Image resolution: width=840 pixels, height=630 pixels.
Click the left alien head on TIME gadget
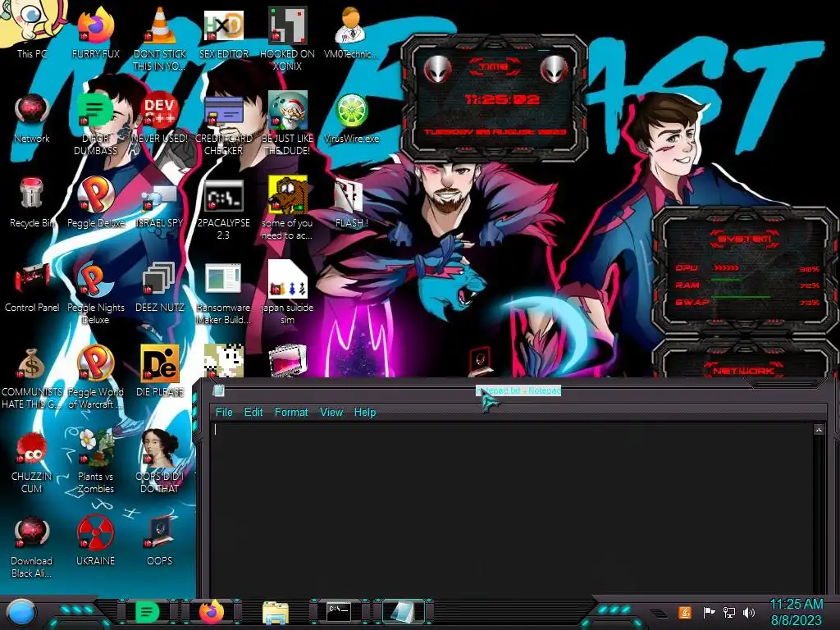click(438, 69)
